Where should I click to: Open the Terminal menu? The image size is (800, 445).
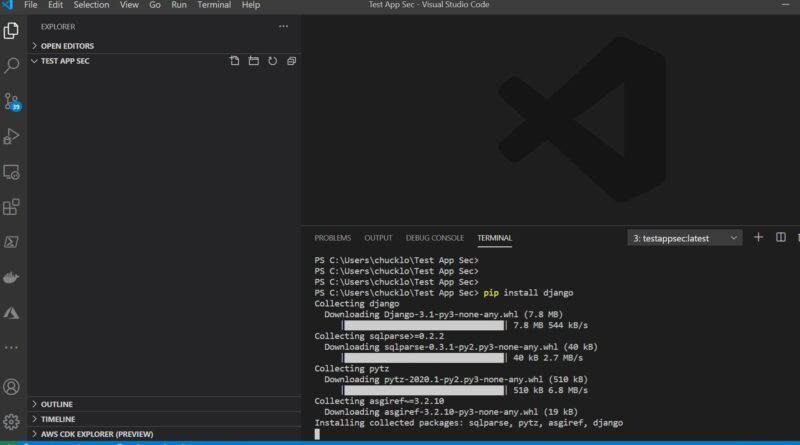click(214, 5)
